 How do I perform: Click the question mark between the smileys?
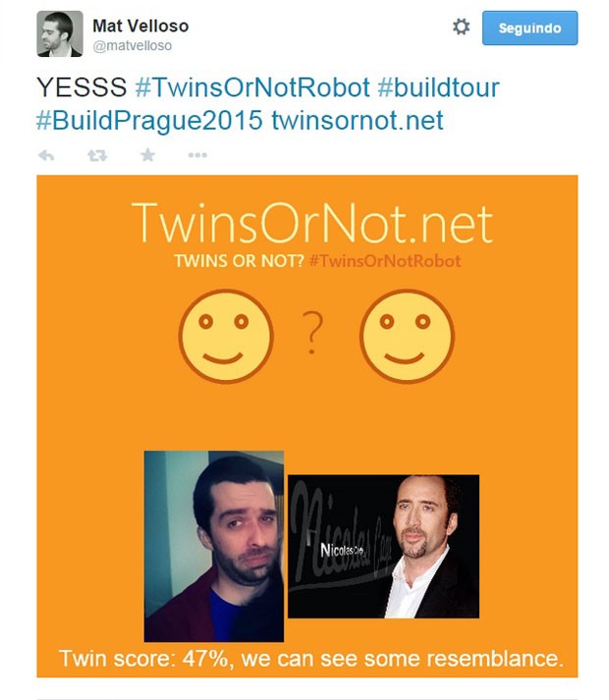tap(312, 333)
